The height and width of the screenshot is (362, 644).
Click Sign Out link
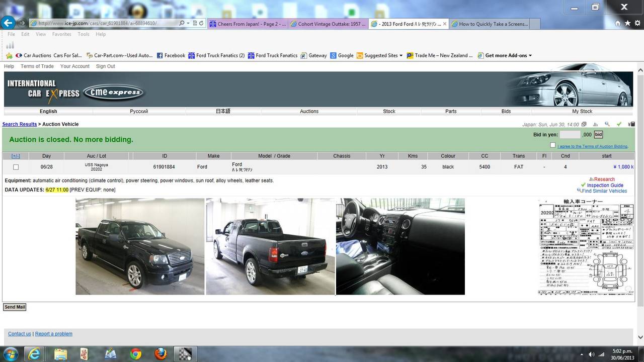(x=105, y=66)
